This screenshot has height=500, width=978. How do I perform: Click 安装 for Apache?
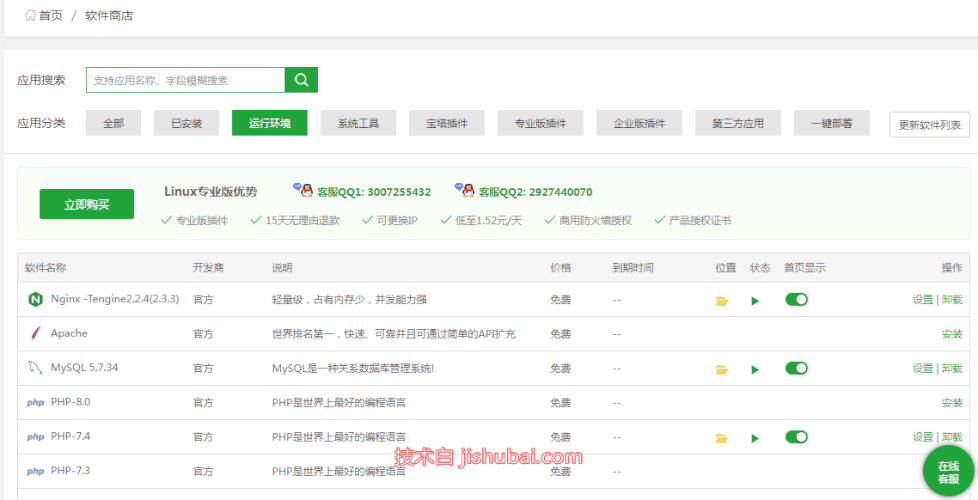pos(952,334)
